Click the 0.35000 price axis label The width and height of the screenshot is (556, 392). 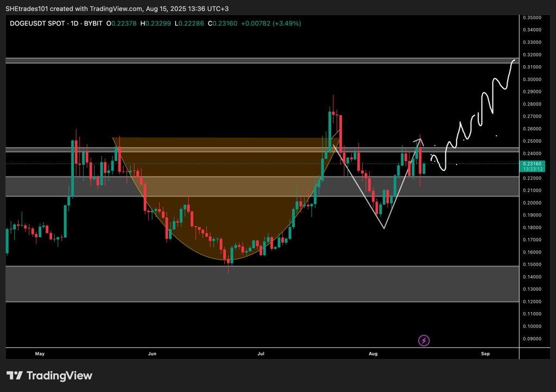point(532,17)
